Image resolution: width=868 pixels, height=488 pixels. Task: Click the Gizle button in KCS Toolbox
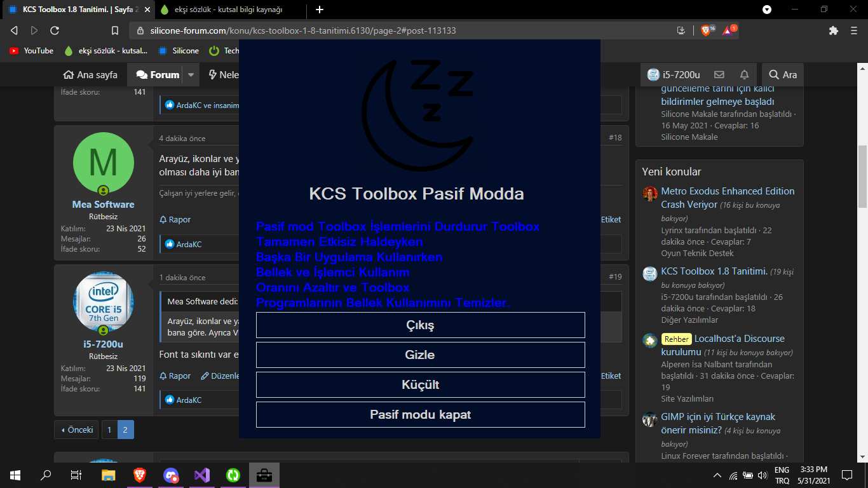coord(420,355)
